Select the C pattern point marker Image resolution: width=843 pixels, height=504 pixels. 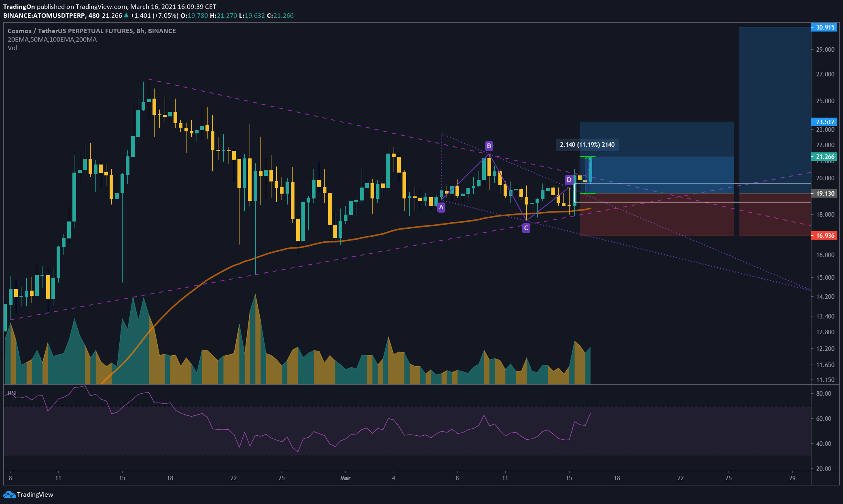526,228
